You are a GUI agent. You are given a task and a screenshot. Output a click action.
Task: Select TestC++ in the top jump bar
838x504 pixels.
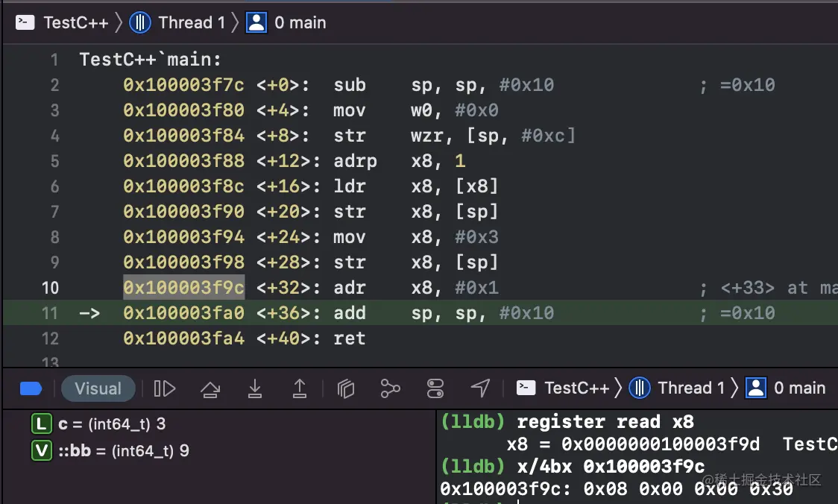click(75, 22)
